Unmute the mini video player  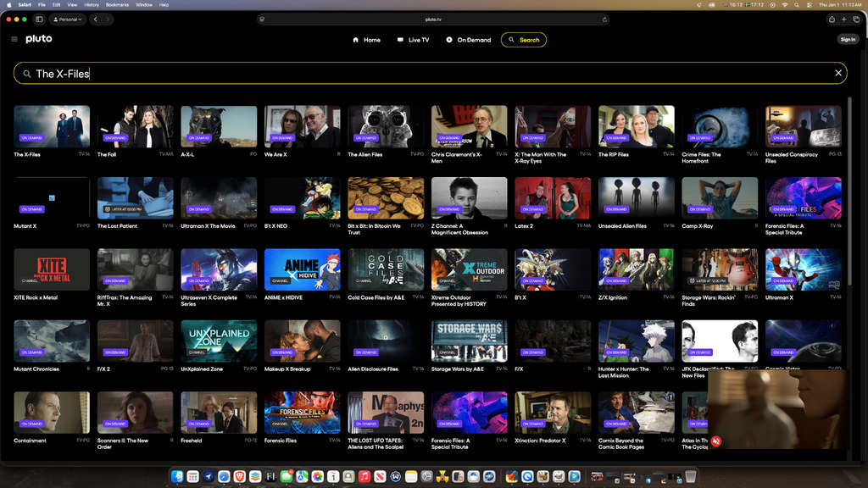[x=716, y=441]
